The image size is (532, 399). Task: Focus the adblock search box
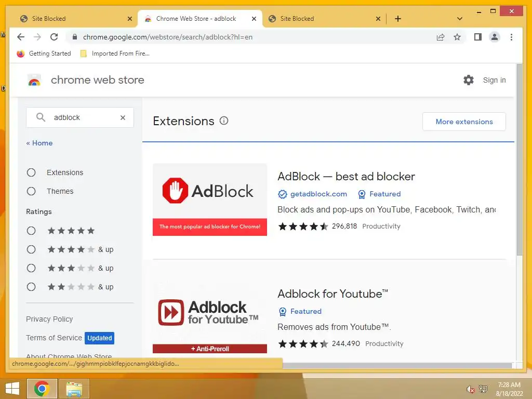click(79, 117)
